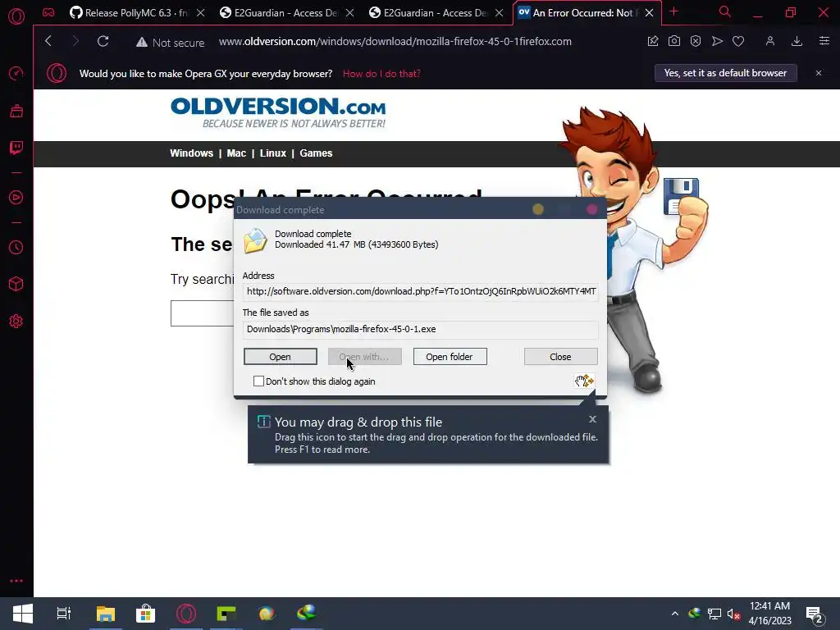The height and width of the screenshot is (630, 840).
Task: Open GX Corner gamepad icon
Action: [x=48, y=12]
